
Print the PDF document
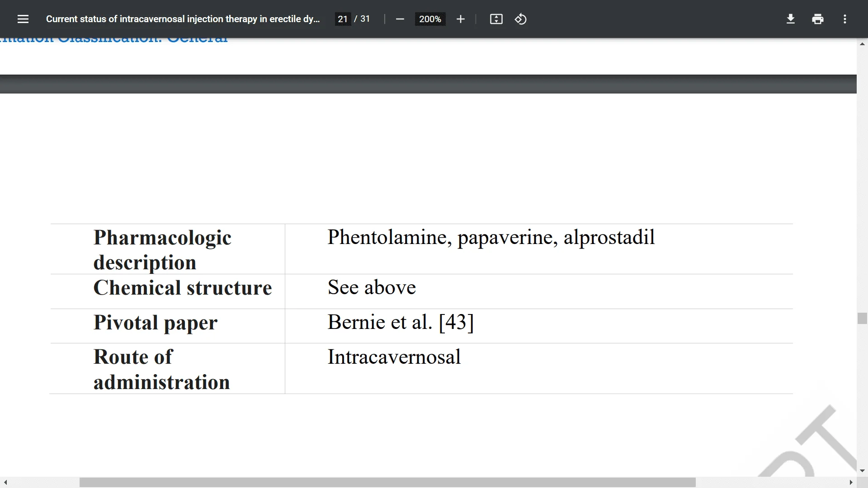[817, 19]
